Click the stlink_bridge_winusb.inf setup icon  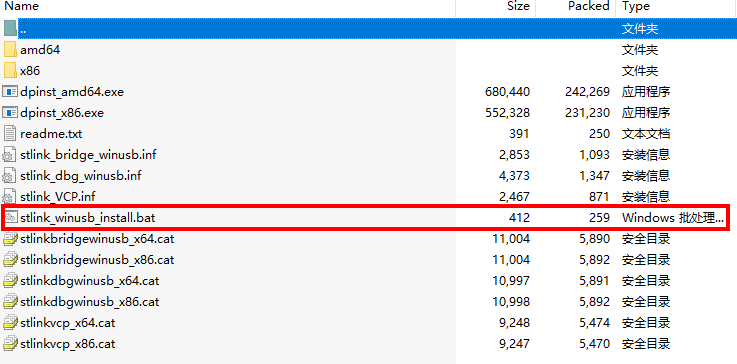(x=10, y=155)
